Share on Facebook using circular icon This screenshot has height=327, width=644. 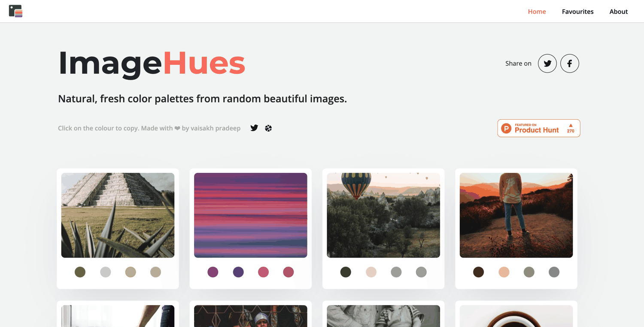[x=570, y=64]
